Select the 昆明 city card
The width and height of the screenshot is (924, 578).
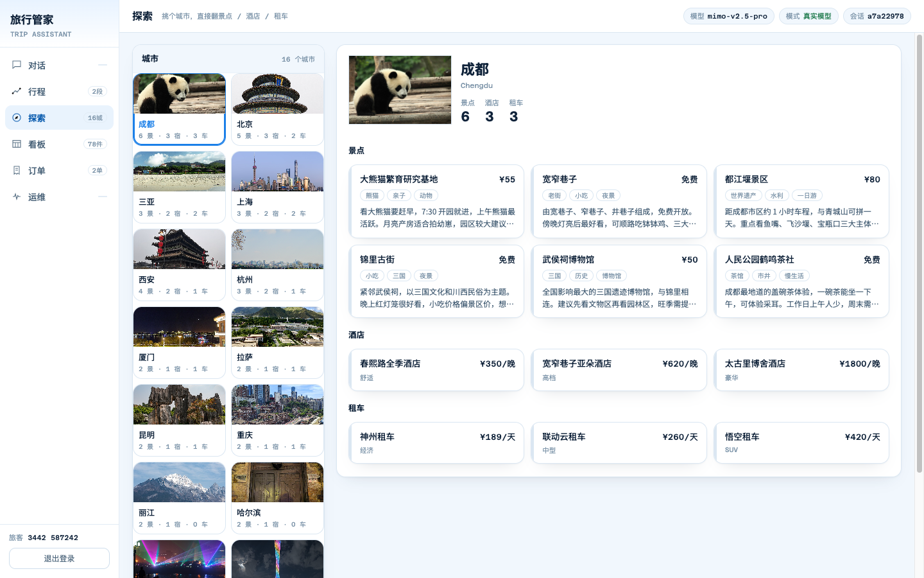click(x=179, y=420)
